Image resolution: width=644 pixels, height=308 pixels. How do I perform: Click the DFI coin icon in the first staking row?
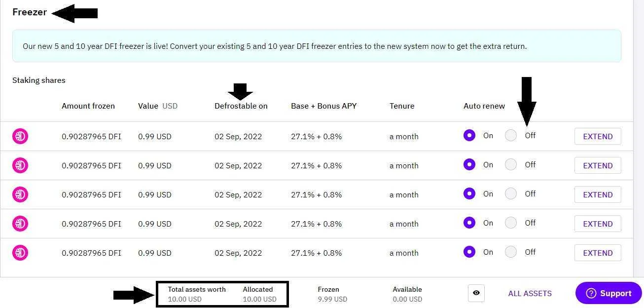click(20, 136)
